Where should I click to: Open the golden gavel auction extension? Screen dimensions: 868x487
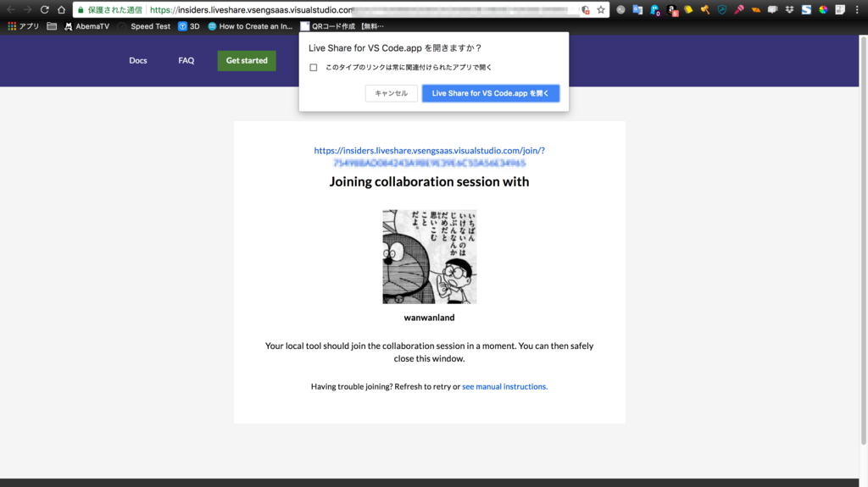pyautogui.click(x=705, y=9)
